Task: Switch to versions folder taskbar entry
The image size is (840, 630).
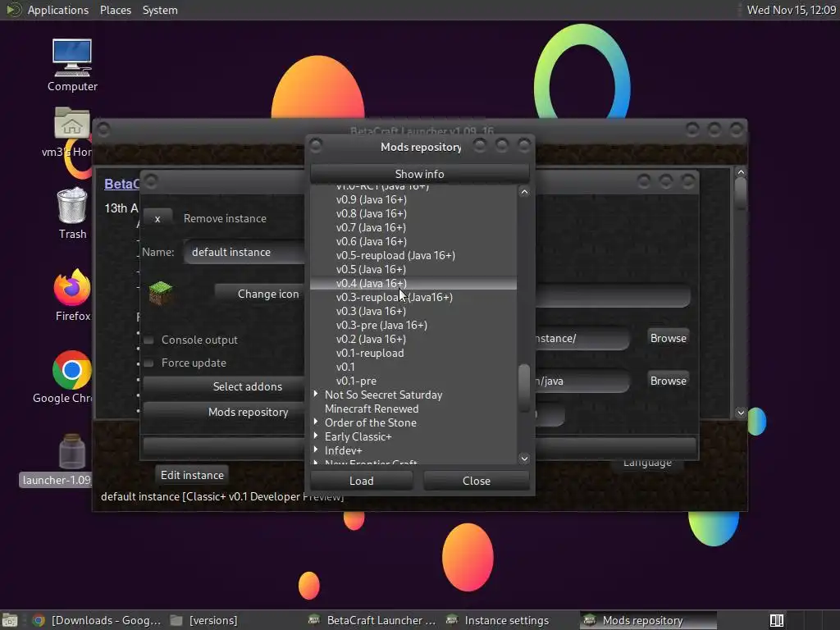Action: click(203, 620)
